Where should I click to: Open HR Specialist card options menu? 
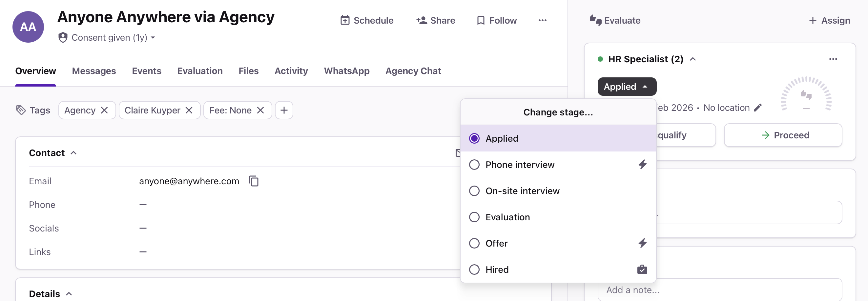coord(833,59)
